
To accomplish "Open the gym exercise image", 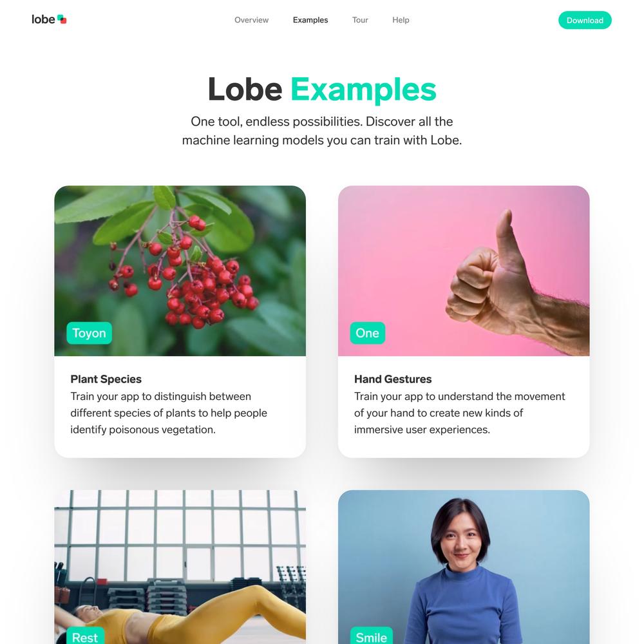I will [x=180, y=567].
